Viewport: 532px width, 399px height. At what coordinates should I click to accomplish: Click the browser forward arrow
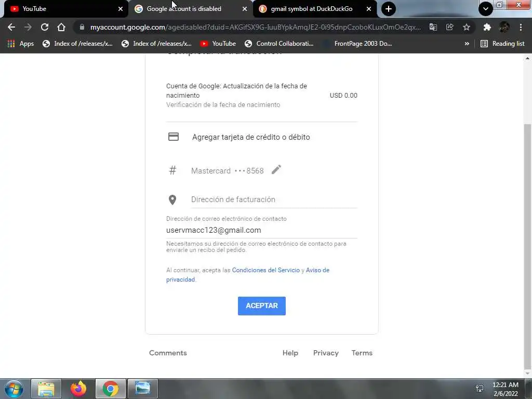28,27
